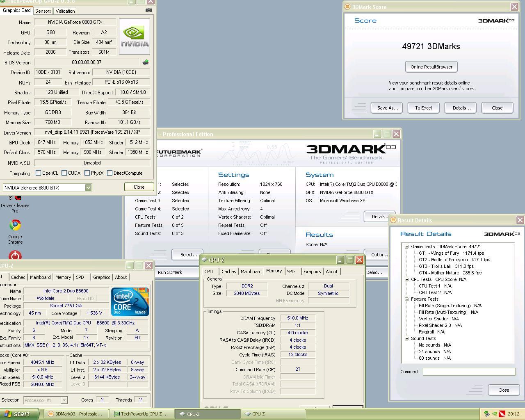This screenshot has height=420, width=525.
Task: Open the GPU selection dropdown in GPU-Z
Action: point(88,187)
